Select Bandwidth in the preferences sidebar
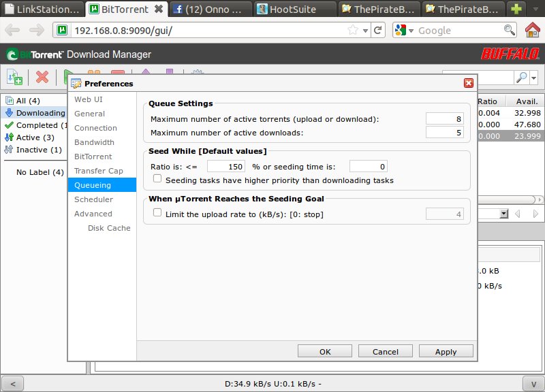 coord(94,142)
